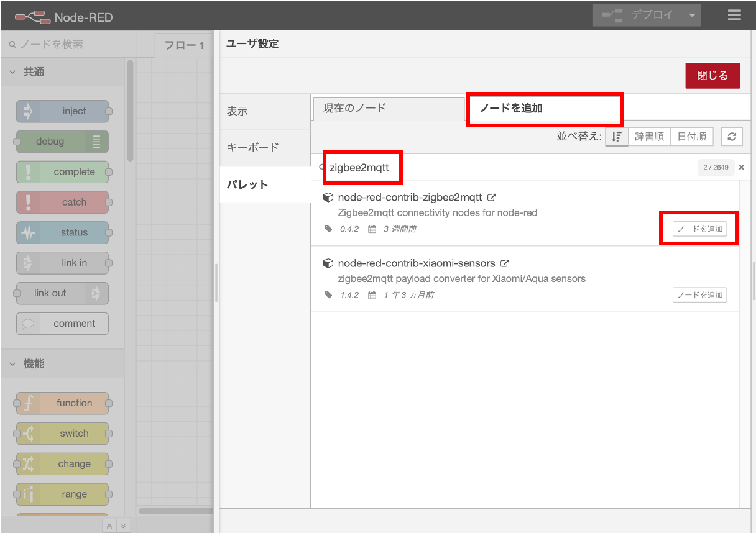Select the link in node
This screenshot has height=533, width=756.
tap(62, 263)
